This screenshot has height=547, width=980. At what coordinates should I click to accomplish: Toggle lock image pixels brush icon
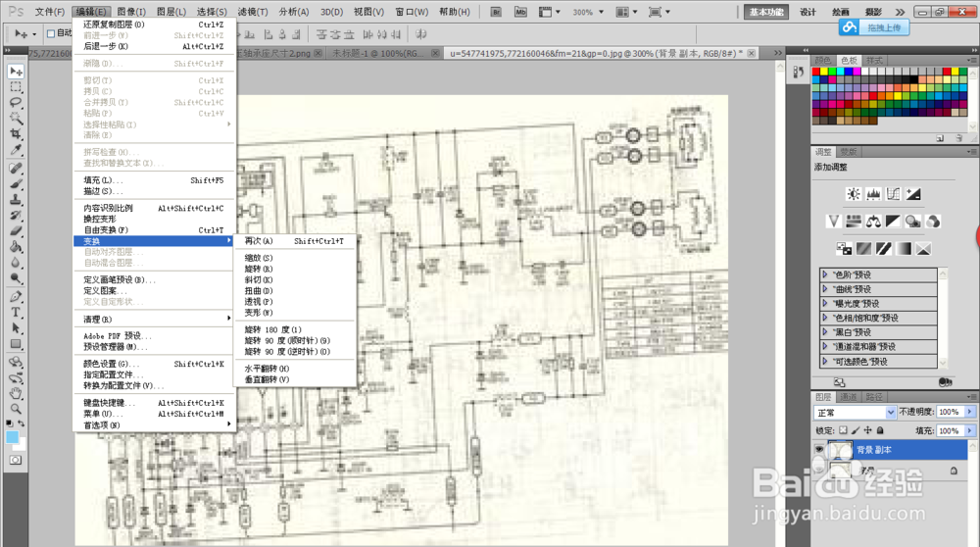856,430
